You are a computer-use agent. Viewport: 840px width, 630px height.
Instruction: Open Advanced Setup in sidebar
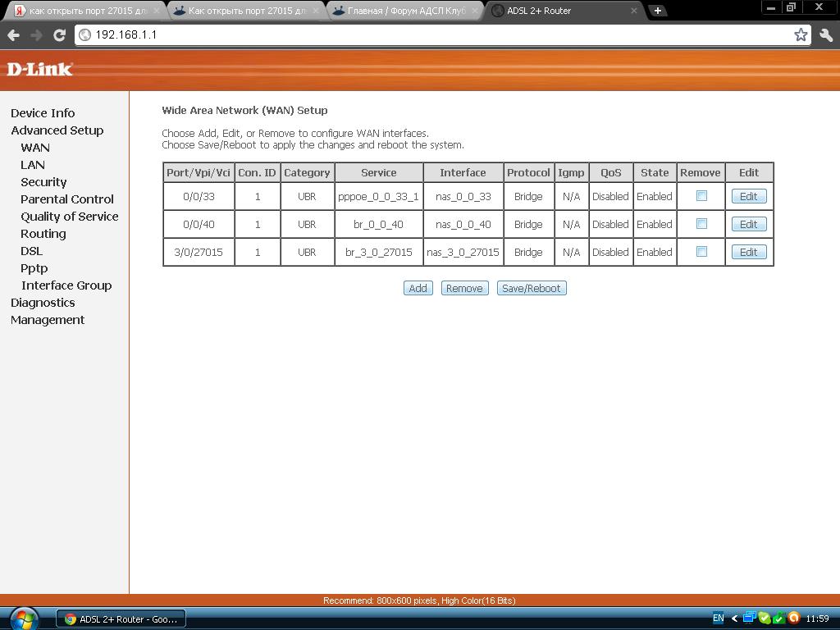pos(57,130)
